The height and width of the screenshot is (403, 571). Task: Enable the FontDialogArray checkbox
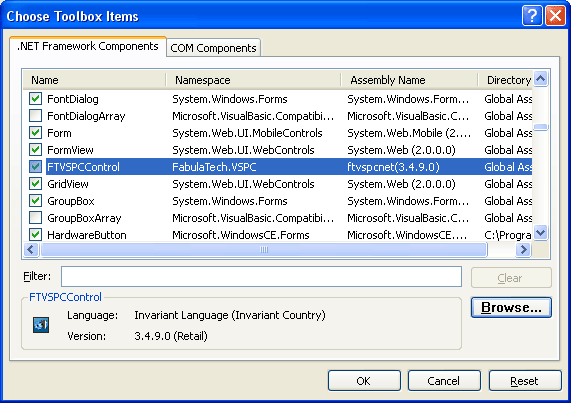pyautogui.click(x=35, y=116)
